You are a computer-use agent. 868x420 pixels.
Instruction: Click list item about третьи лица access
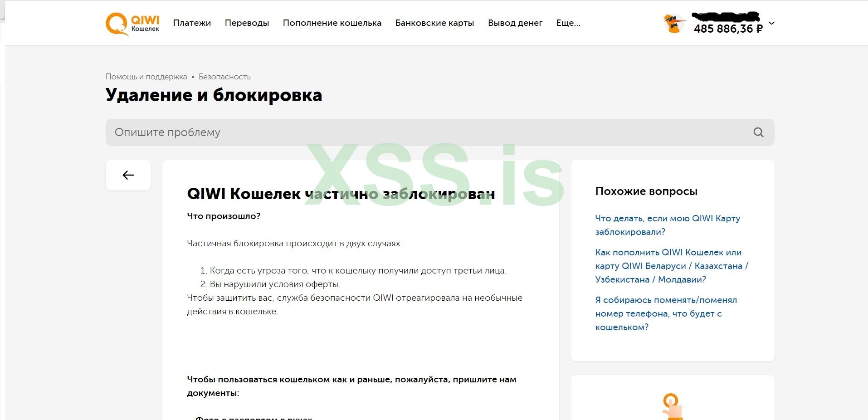pos(358,271)
